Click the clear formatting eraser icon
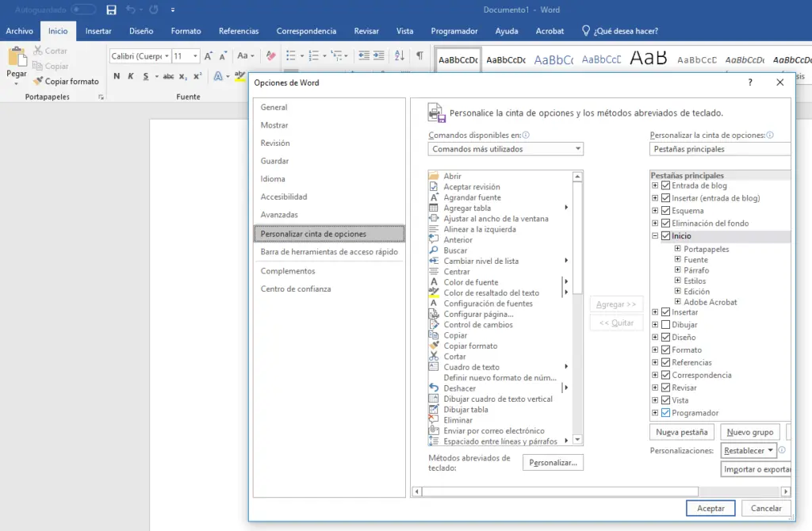The height and width of the screenshot is (531, 812). (x=270, y=56)
